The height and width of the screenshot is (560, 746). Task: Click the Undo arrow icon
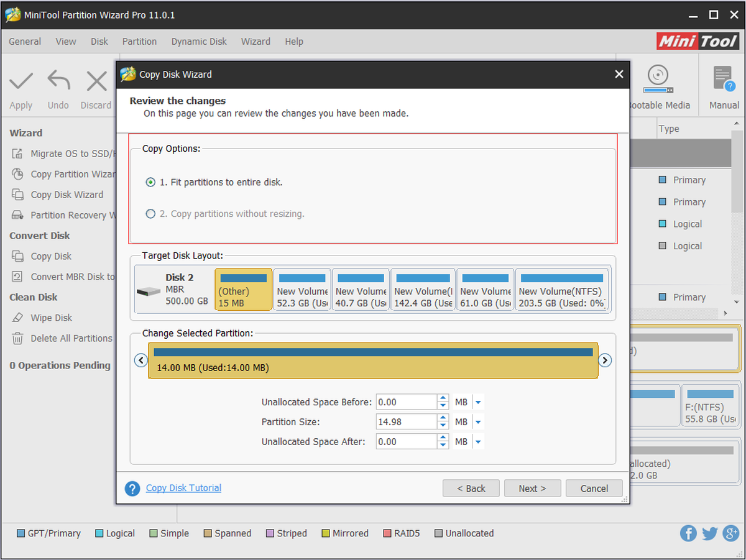[58, 81]
